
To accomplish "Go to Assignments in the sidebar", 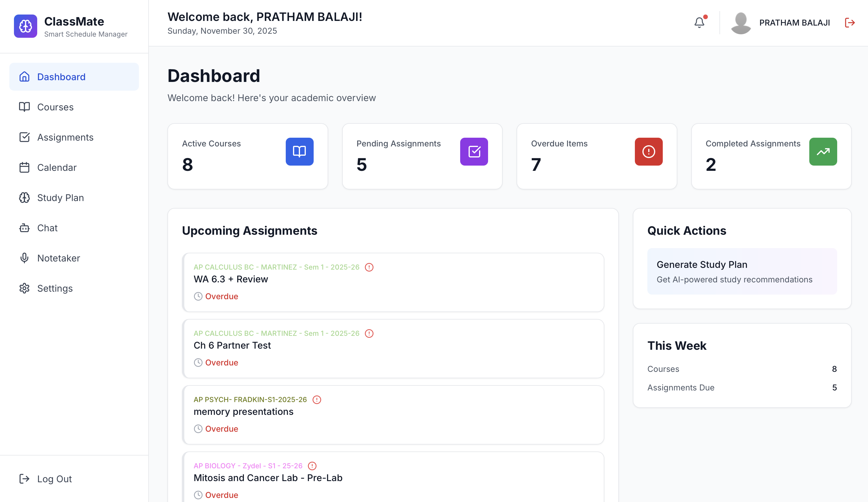I will (65, 137).
